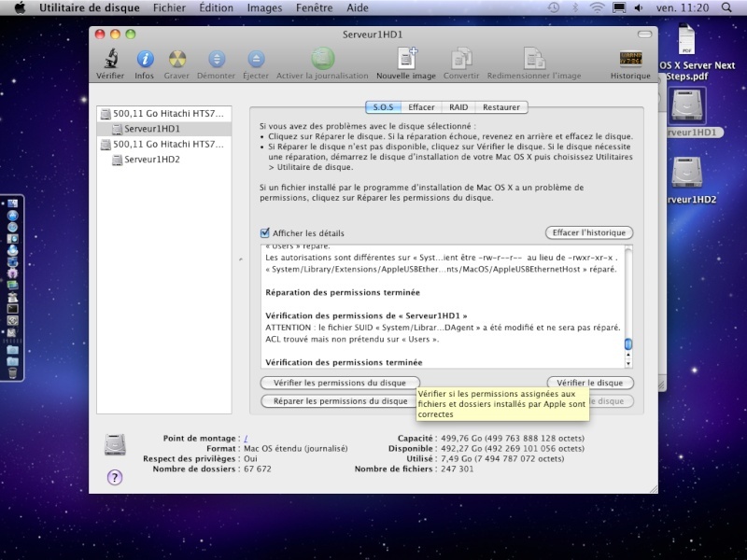
Task: Toggle the toolbar visibility pill button
Action: click(644, 35)
